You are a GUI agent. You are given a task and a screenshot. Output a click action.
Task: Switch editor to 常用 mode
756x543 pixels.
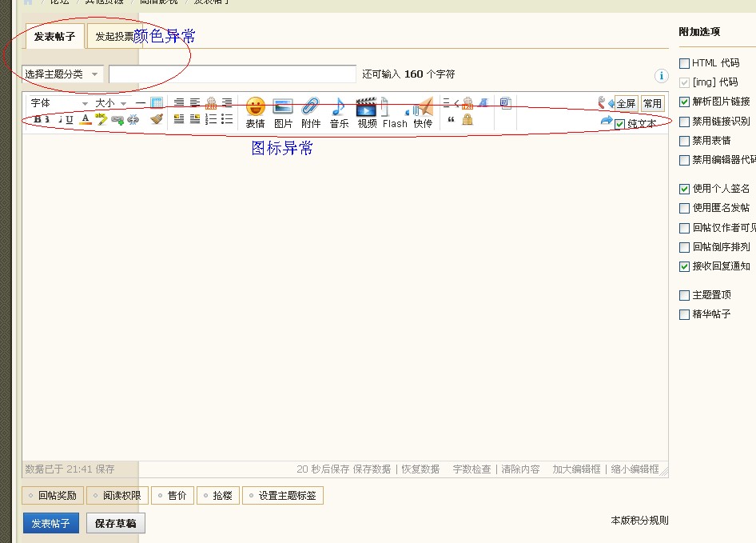click(652, 103)
